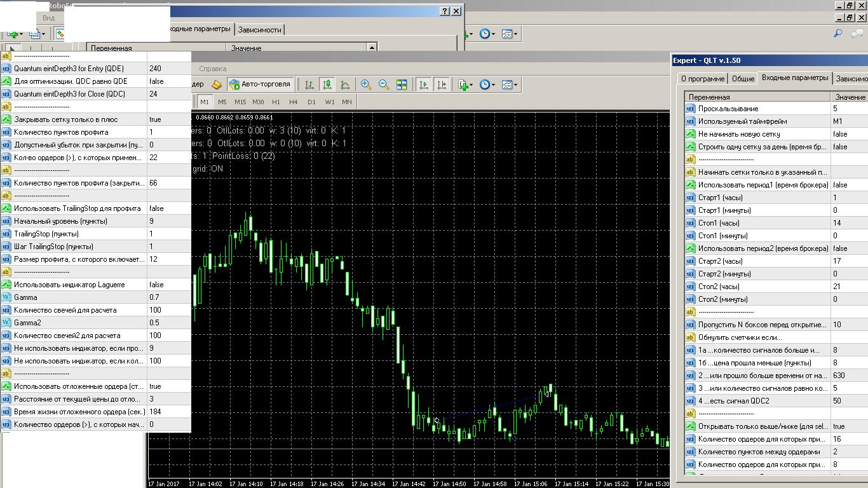Select the H1 timeframe
Viewport: 868px width, 488px height.
[x=276, y=102]
